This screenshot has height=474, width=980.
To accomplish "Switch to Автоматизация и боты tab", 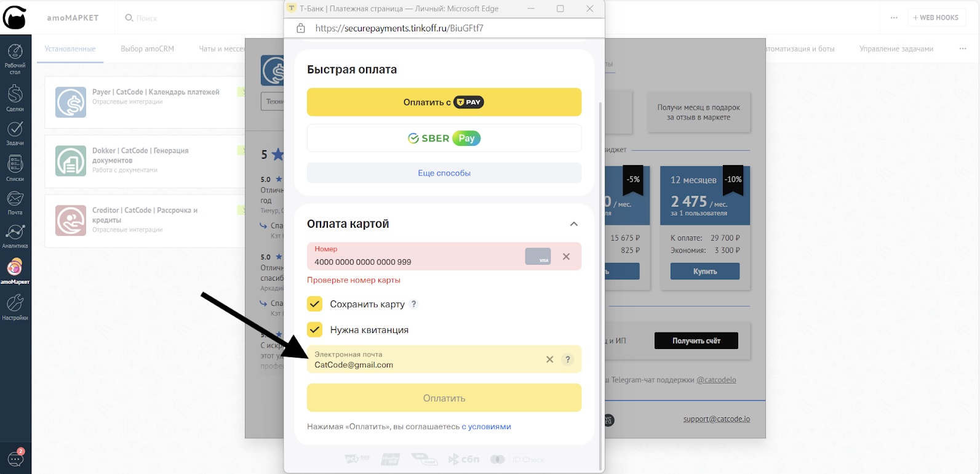I will (x=800, y=49).
